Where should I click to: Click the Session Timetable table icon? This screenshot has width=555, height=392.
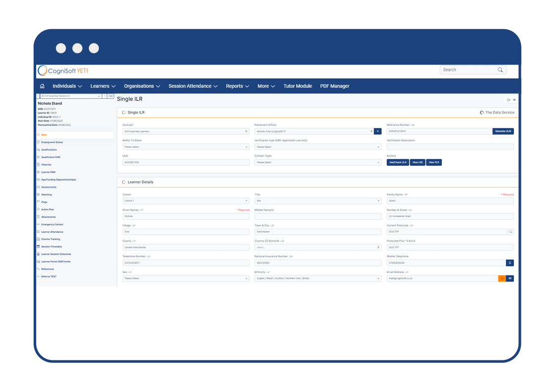38,246
